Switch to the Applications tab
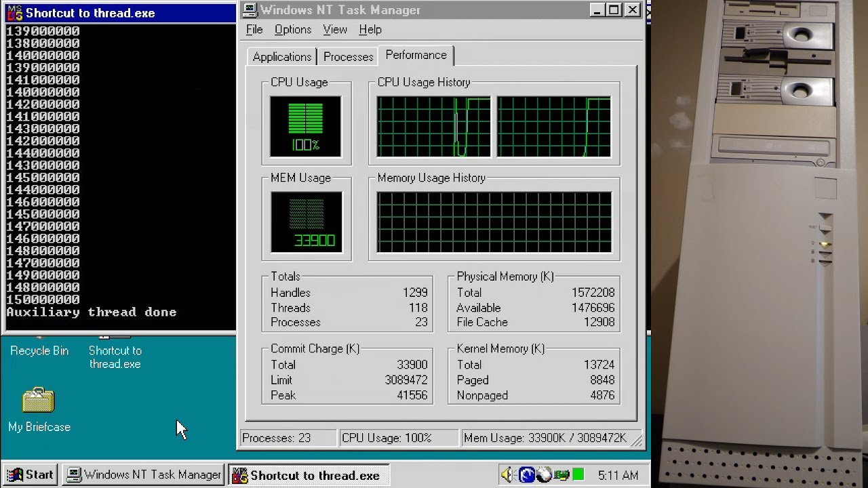Screen dimensions: 868x488 pos(281,57)
